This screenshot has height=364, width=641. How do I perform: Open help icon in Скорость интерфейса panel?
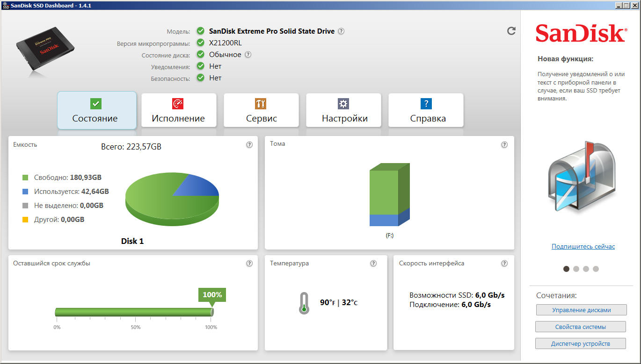click(x=504, y=264)
